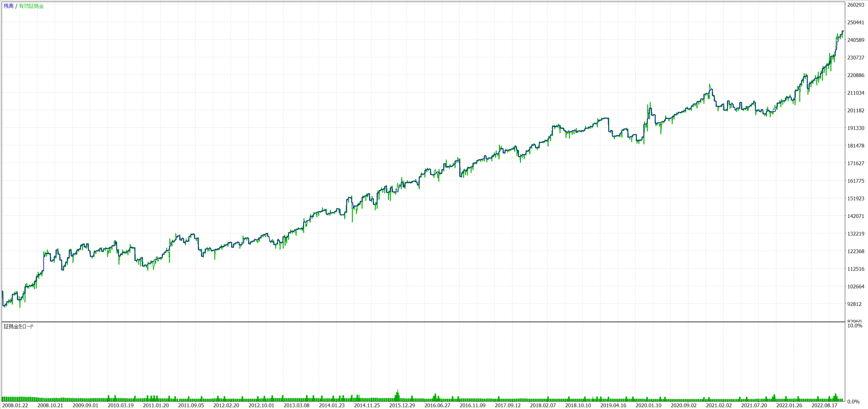The width and height of the screenshot is (868, 409).
Task: Click the equity curve's starting point at far left
Action: (x=3, y=292)
